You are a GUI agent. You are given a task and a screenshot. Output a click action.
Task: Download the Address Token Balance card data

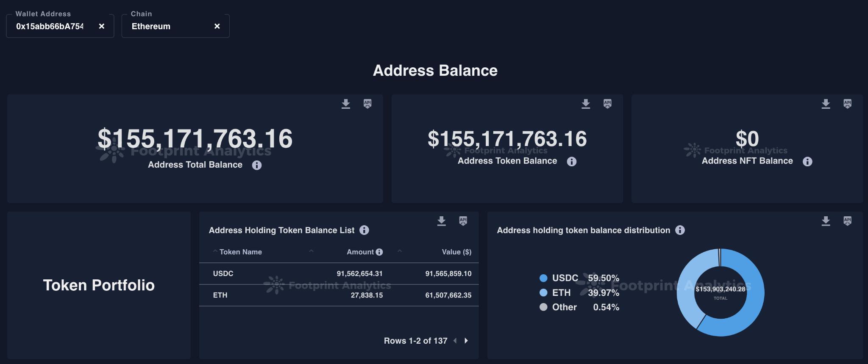click(x=586, y=104)
